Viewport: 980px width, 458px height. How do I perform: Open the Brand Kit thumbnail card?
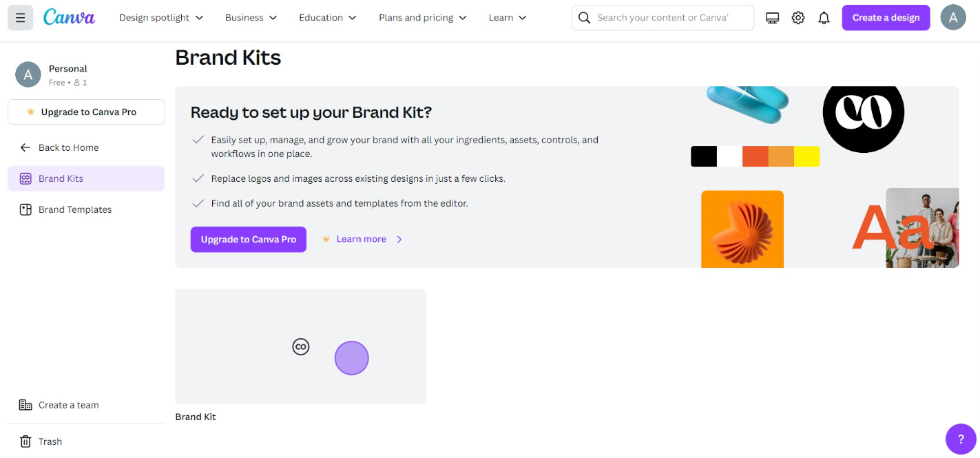[300, 346]
